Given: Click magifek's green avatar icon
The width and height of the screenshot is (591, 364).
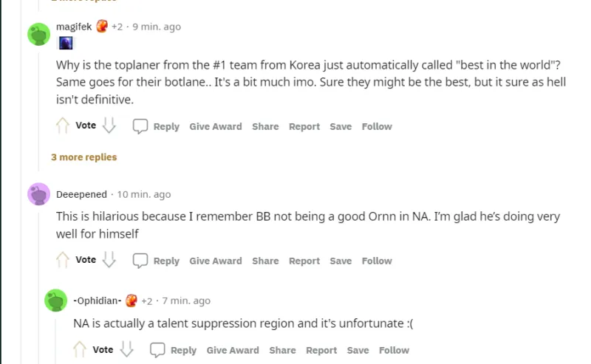Looking at the screenshot, I should pyautogui.click(x=39, y=34).
